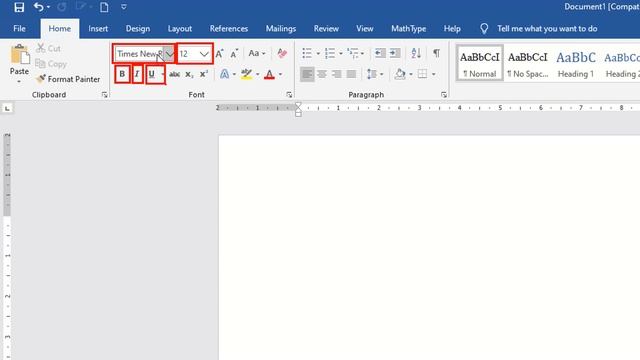Go to the References tab
Screen dimensions: 640x360
tap(229, 29)
